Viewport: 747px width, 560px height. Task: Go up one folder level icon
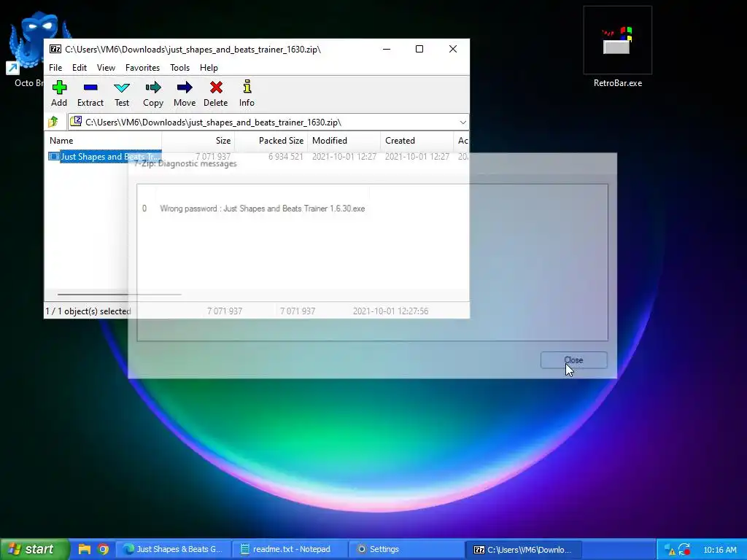click(x=53, y=122)
